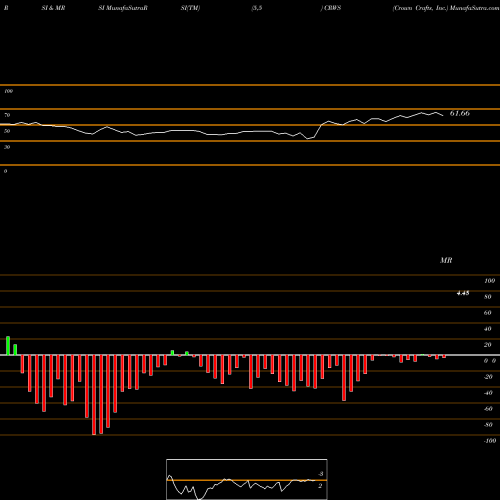Select the MR panel title text
The width and height of the screenshot is (500, 500).
446,260
